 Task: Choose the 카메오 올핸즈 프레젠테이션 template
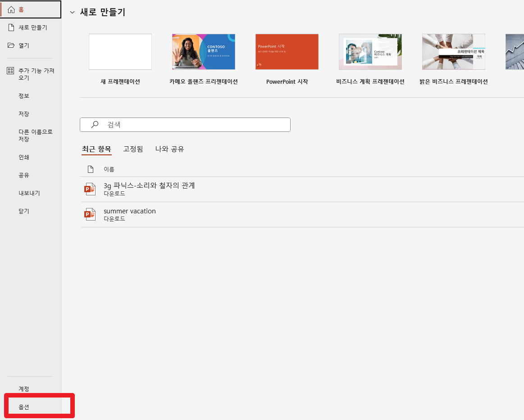[x=204, y=52]
